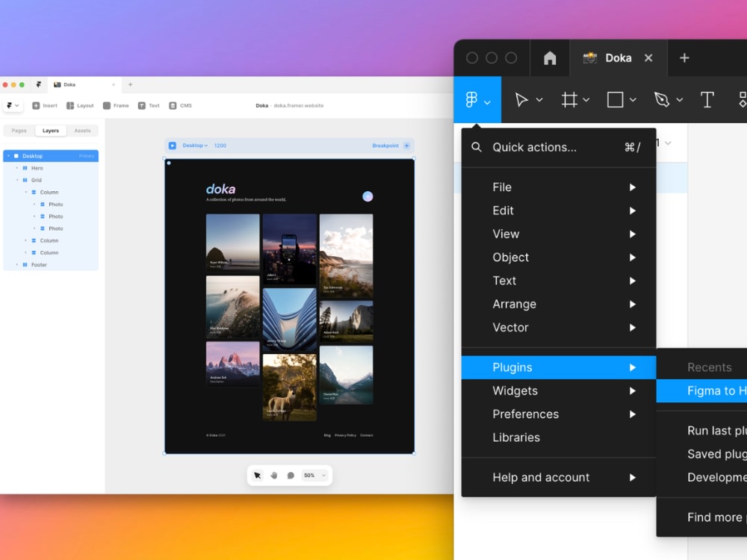Select the Hero layer in Framer
The width and height of the screenshot is (747, 560).
51,168
